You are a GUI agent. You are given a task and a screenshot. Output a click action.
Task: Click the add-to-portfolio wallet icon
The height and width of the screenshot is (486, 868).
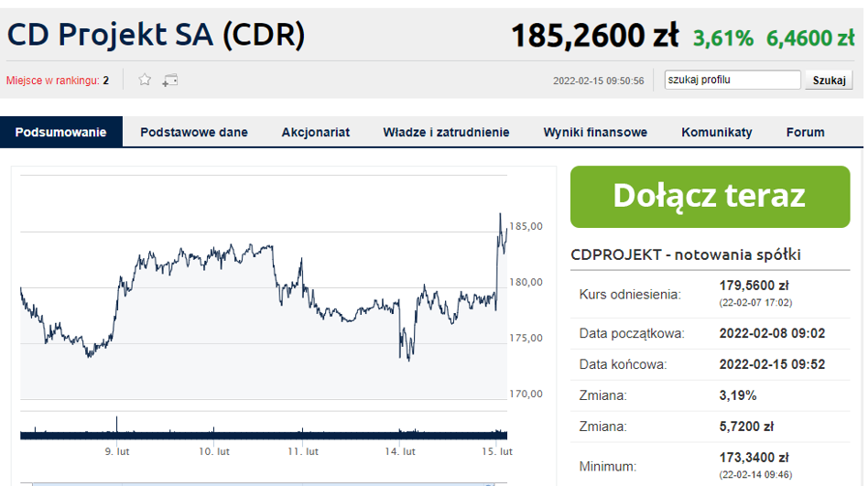(x=170, y=81)
